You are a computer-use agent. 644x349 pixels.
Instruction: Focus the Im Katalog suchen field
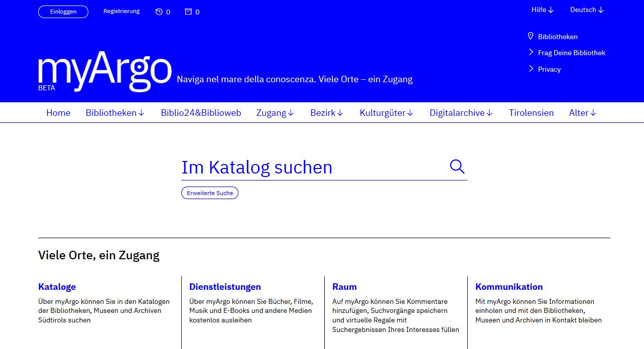click(314, 167)
